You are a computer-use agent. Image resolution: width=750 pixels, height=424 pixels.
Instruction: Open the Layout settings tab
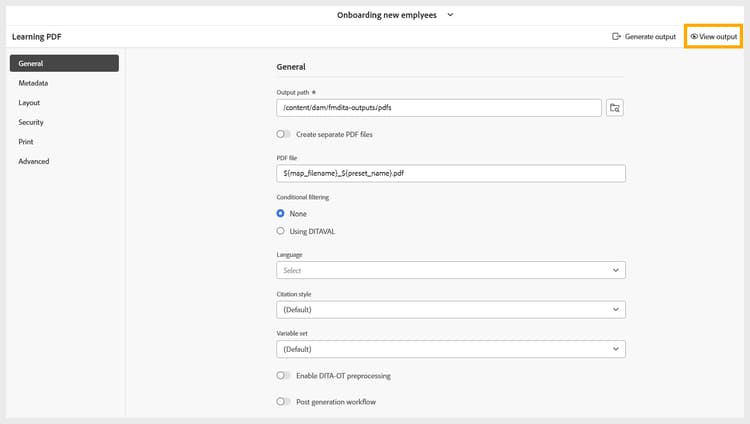(x=29, y=102)
